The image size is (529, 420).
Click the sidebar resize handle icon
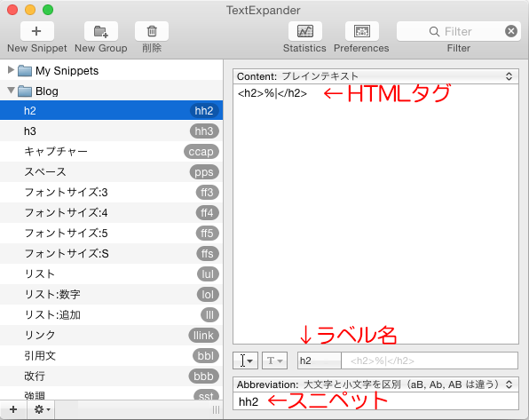click(x=216, y=409)
